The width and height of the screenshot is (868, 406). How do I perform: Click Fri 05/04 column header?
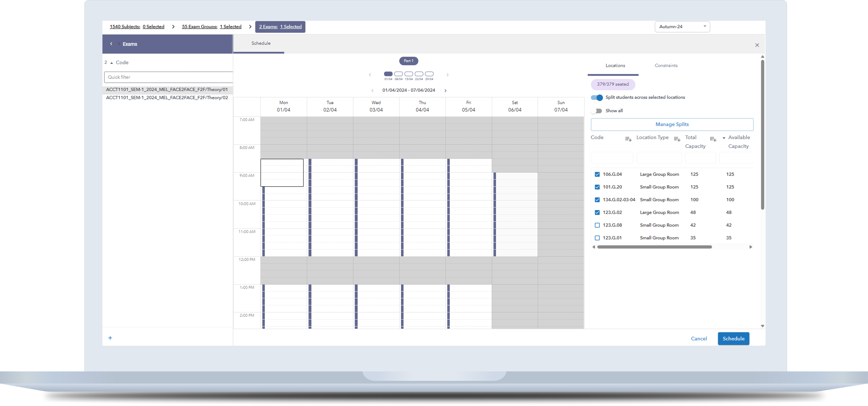468,106
